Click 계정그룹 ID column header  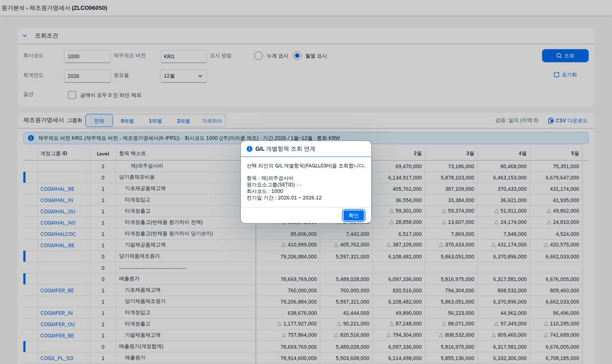64,153
